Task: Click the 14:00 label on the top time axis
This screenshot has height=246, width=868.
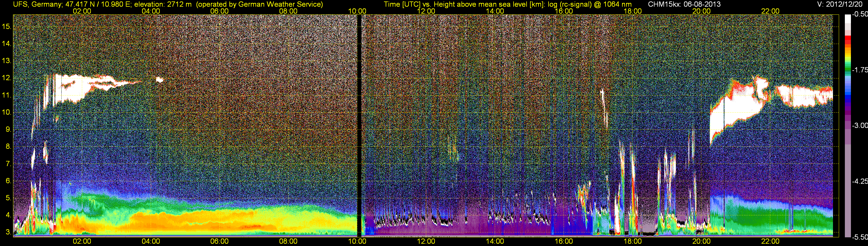Action: pyautogui.click(x=495, y=11)
